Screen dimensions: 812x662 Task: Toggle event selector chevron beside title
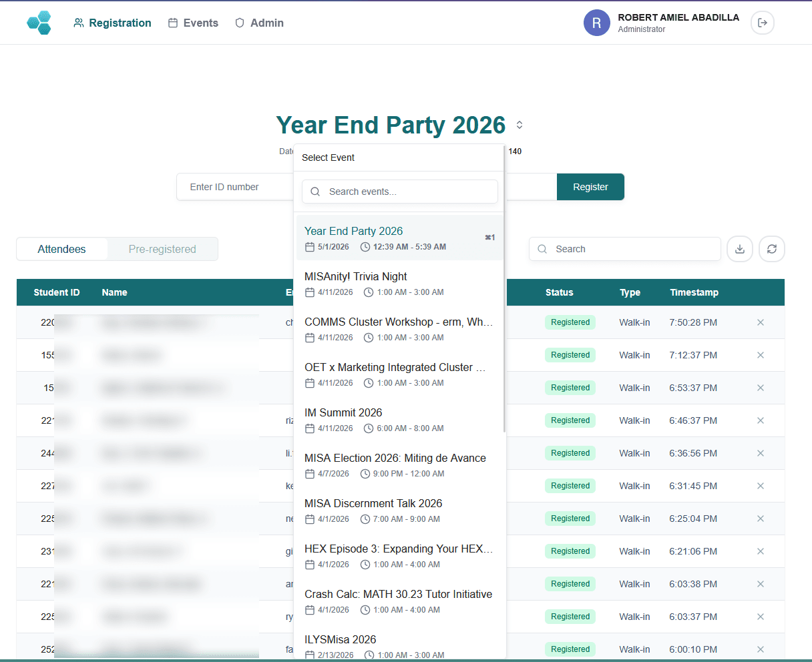click(520, 125)
